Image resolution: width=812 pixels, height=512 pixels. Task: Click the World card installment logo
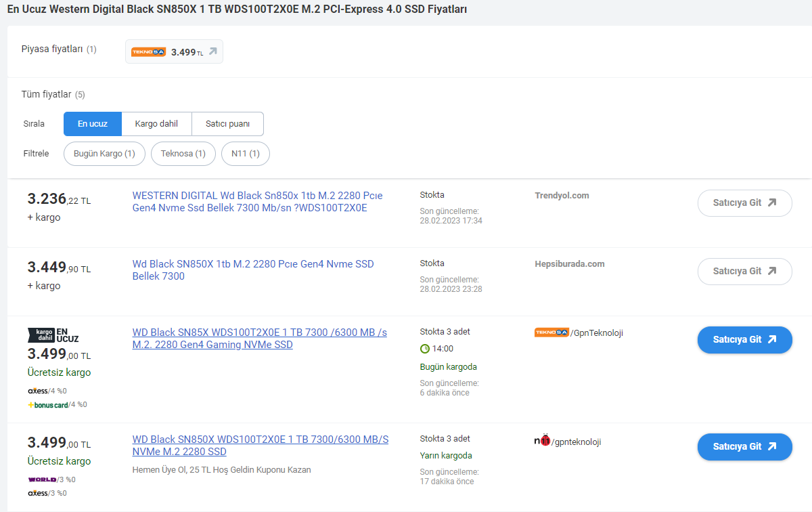[42, 479]
